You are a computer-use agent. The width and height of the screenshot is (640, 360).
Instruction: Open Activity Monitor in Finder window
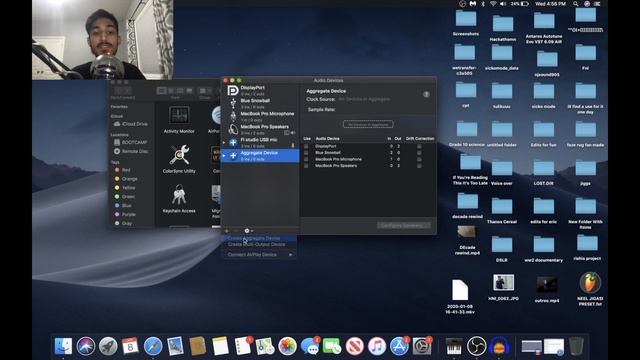(x=179, y=120)
